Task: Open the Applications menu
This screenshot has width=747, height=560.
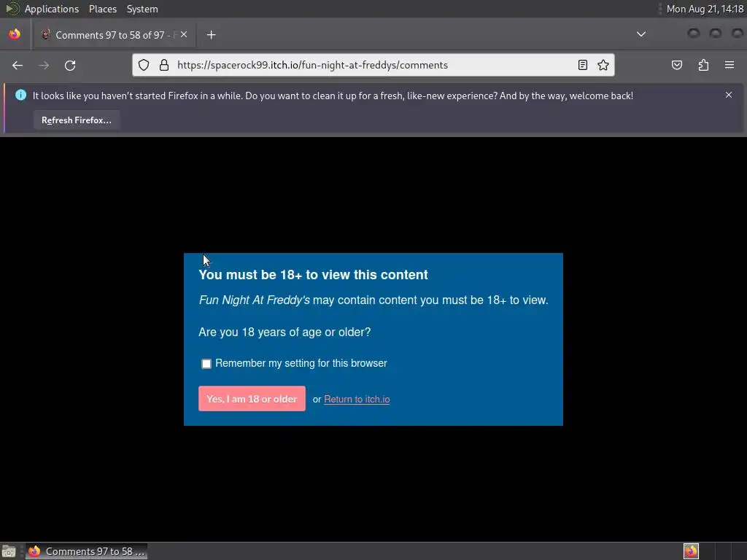Action: (52, 9)
